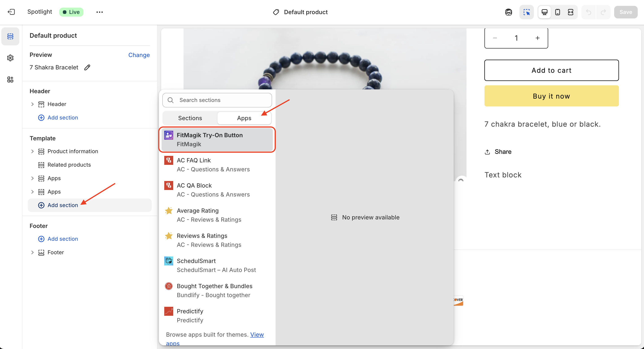Switch to fullscreen width preview icon

tap(570, 12)
